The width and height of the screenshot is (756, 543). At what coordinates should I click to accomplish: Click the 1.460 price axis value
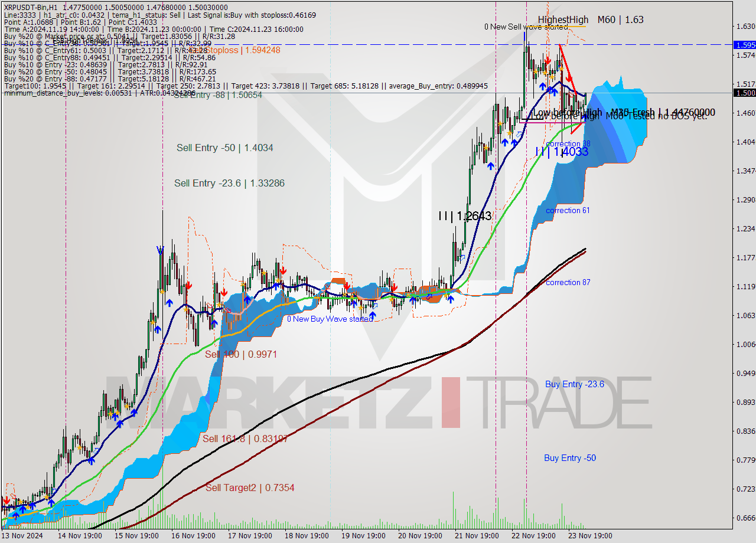click(x=745, y=113)
